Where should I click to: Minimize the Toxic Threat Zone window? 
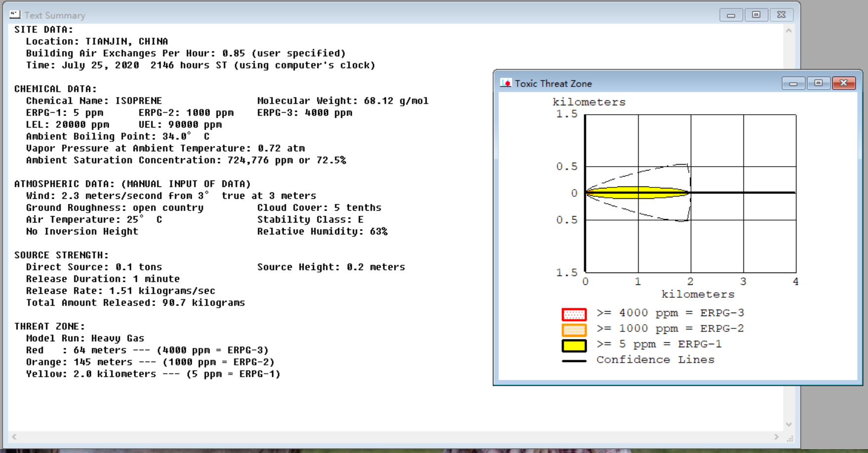[x=793, y=83]
